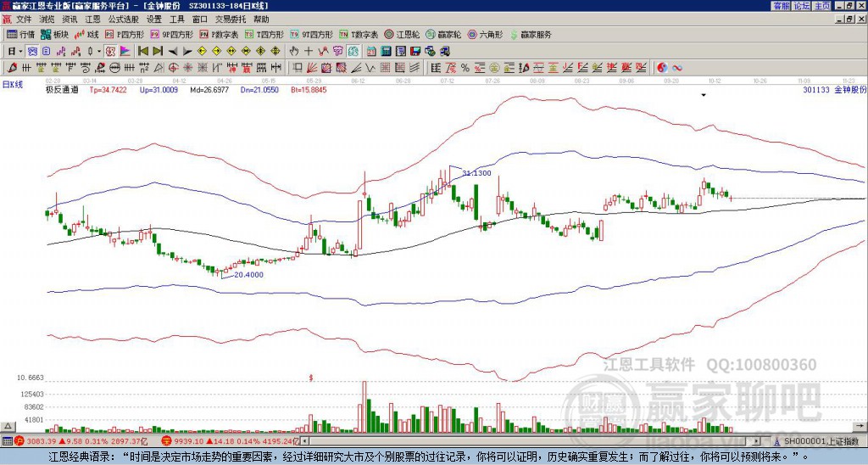Select the red circle target icon
The width and height of the screenshot is (868, 465).
(x=173, y=68)
